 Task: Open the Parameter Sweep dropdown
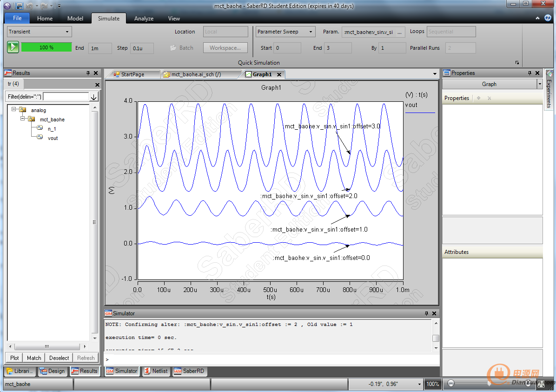tap(285, 32)
